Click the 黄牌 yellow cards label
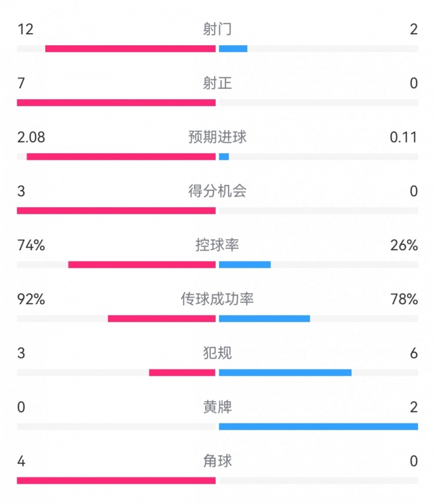 pos(217,407)
